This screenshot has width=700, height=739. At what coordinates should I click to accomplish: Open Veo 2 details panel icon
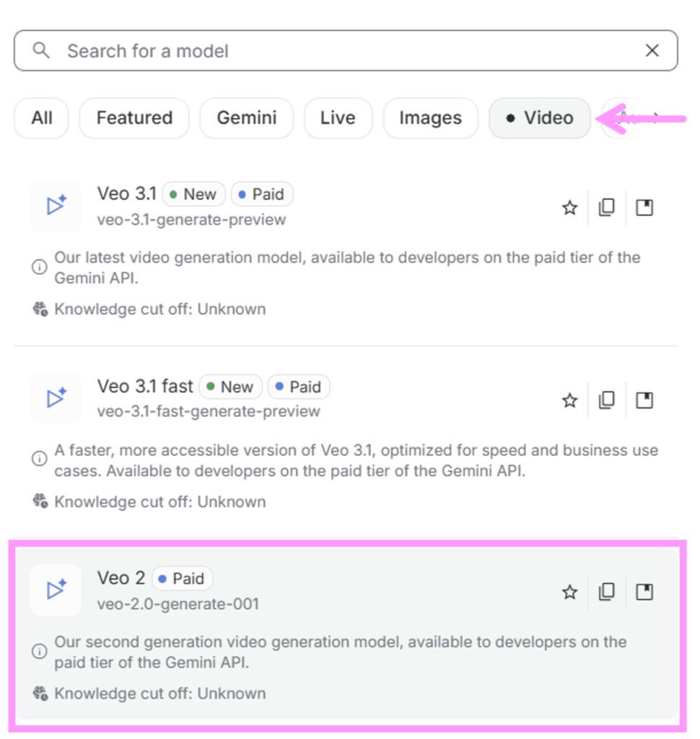tap(644, 592)
